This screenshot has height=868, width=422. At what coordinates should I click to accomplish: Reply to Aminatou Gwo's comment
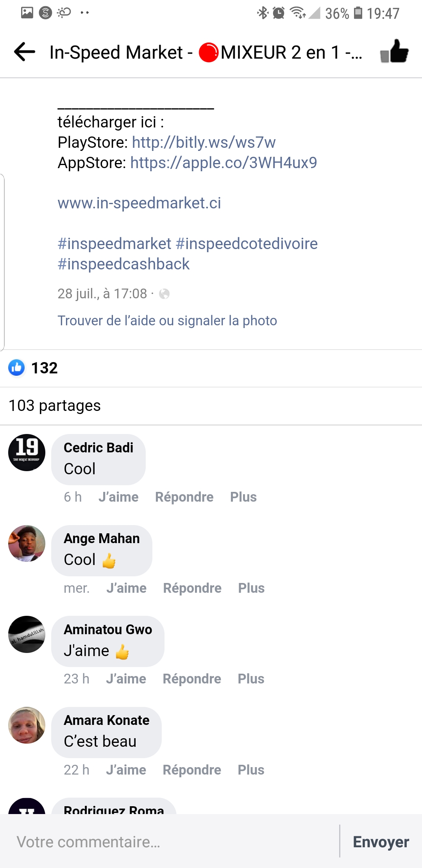tap(192, 679)
